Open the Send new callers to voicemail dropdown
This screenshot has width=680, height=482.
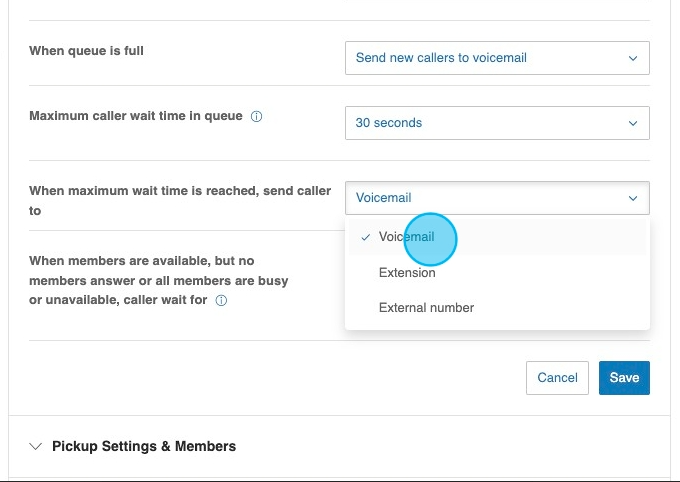click(x=496, y=58)
